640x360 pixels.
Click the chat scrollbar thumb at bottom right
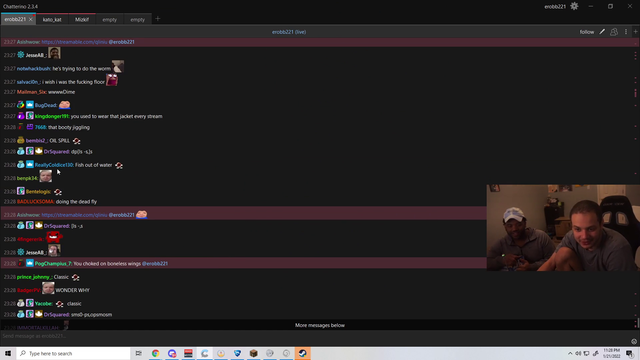click(x=638, y=323)
